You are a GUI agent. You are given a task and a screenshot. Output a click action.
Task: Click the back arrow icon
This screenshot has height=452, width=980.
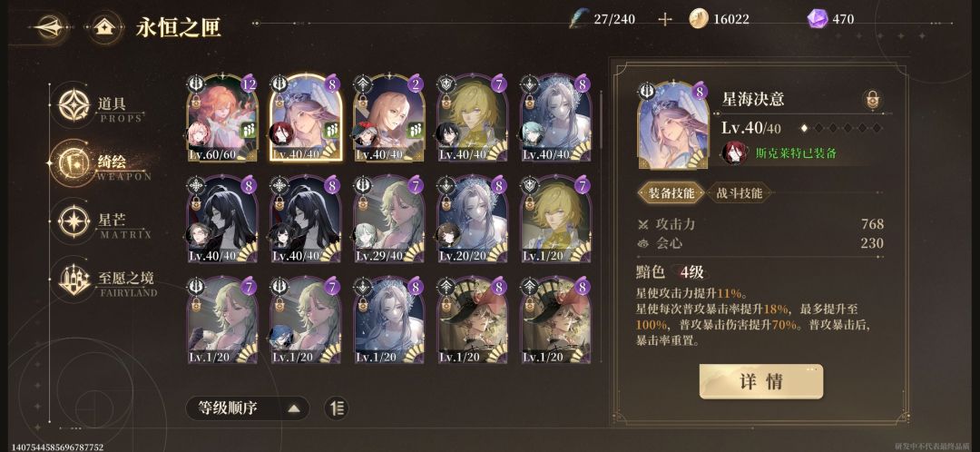pyautogui.click(x=51, y=27)
